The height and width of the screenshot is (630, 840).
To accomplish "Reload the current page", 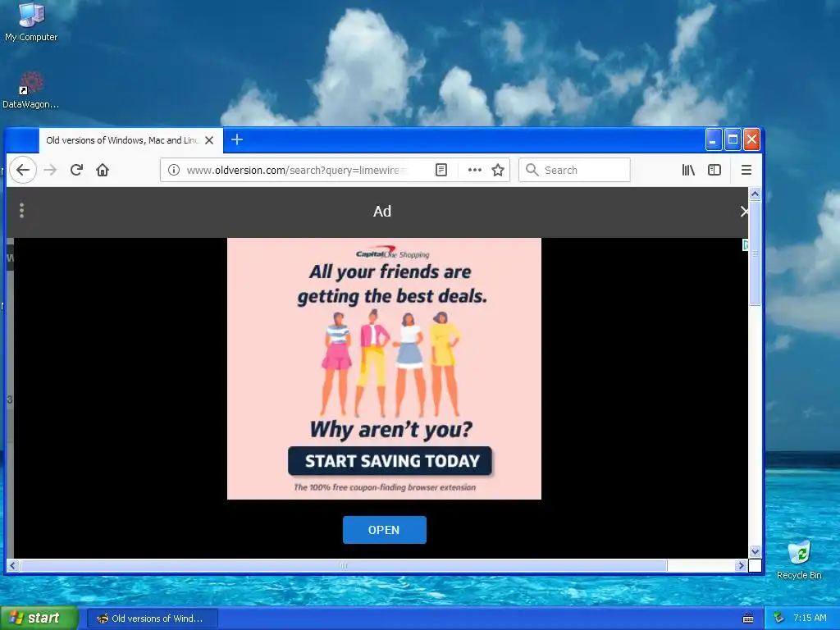I will tap(76, 170).
